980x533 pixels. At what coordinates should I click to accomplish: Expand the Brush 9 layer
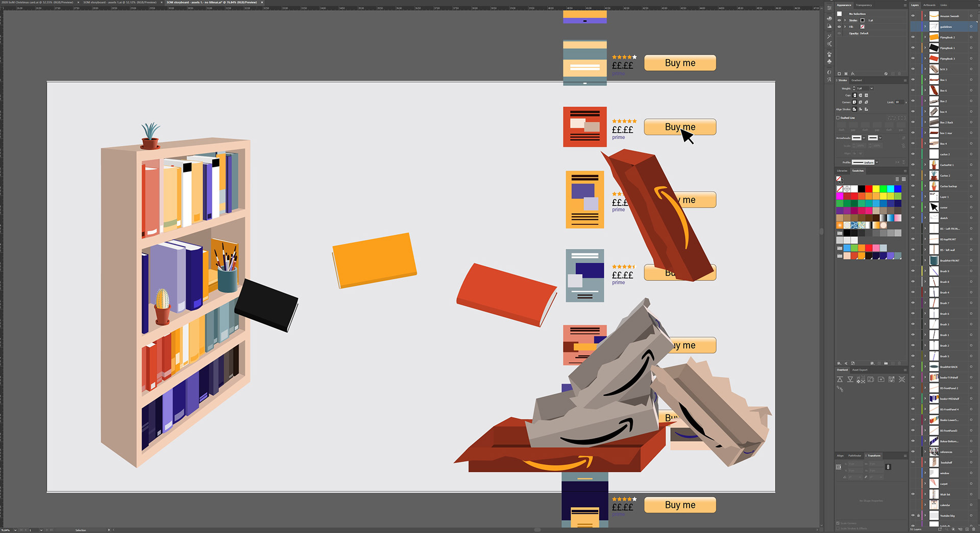pos(925,271)
